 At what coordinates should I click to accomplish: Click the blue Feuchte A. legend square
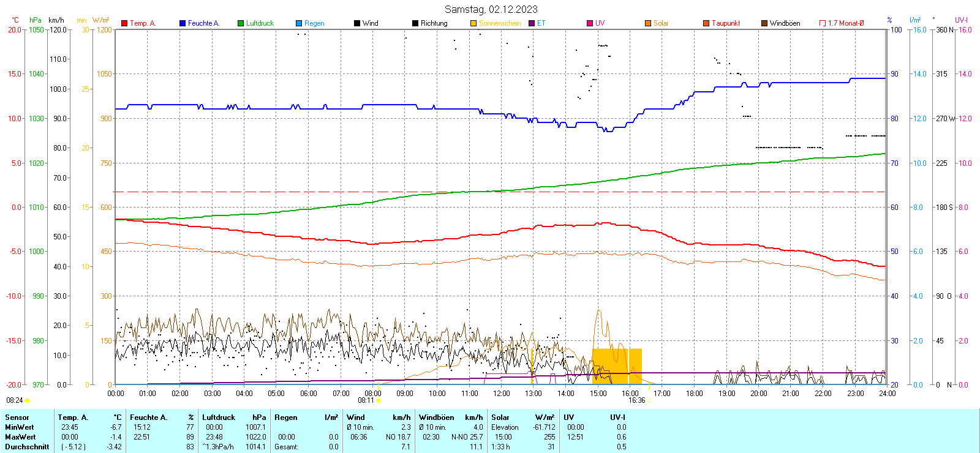click(183, 23)
